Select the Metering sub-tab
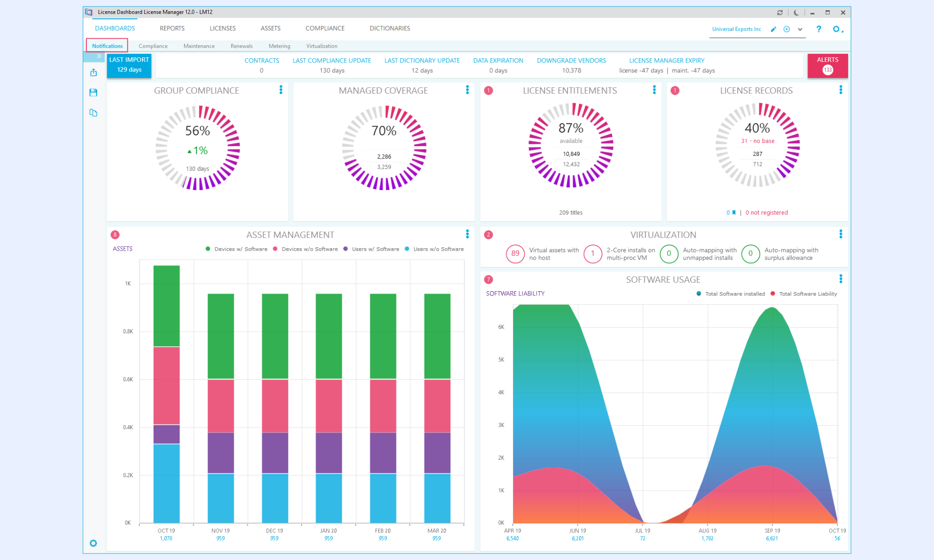The height and width of the screenshot is (560, 934). [x=279, y=46]
